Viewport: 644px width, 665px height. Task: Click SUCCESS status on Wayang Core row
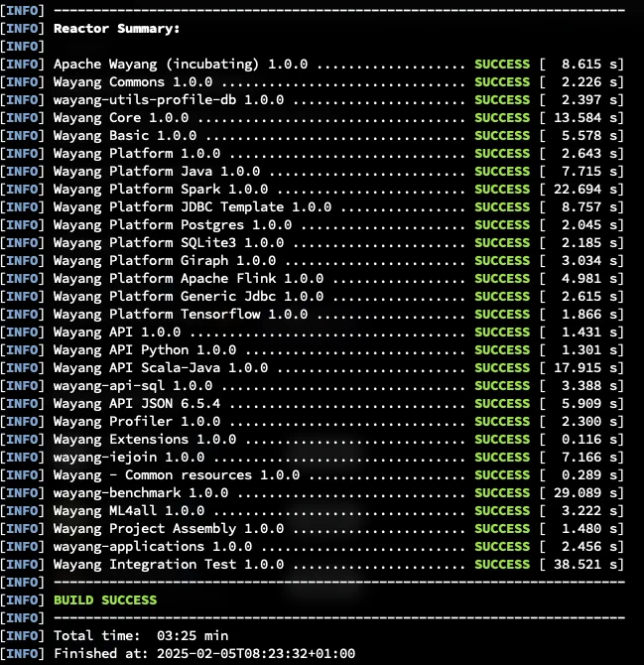(x=502, y=118)
